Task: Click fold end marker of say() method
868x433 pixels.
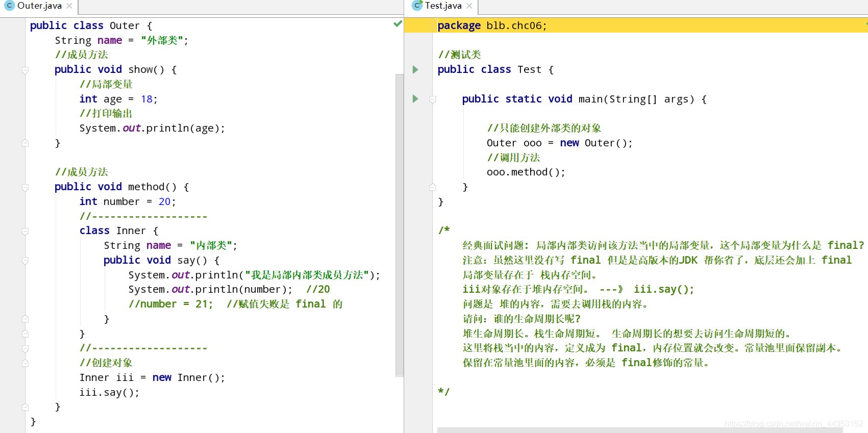Action: (25, 319)
